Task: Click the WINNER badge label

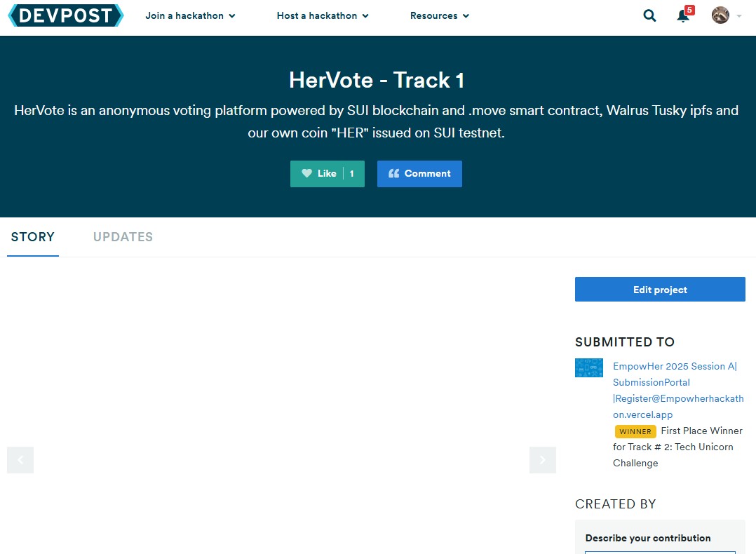Action: click(635, 431)
